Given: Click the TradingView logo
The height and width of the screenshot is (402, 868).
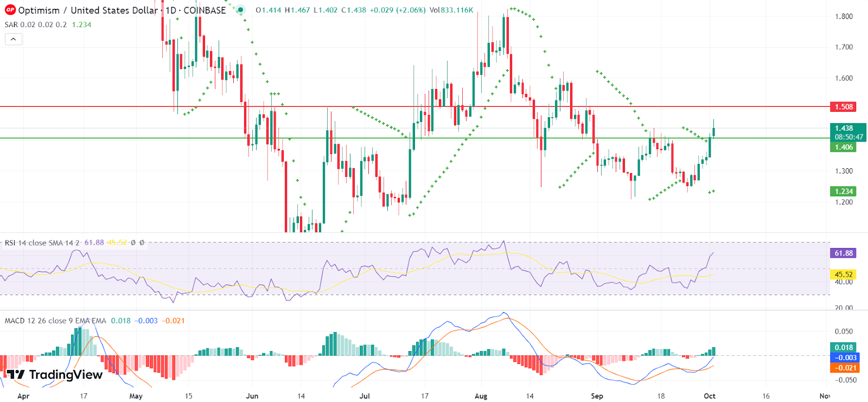Looking at the screenshot, I should point(54,374).
